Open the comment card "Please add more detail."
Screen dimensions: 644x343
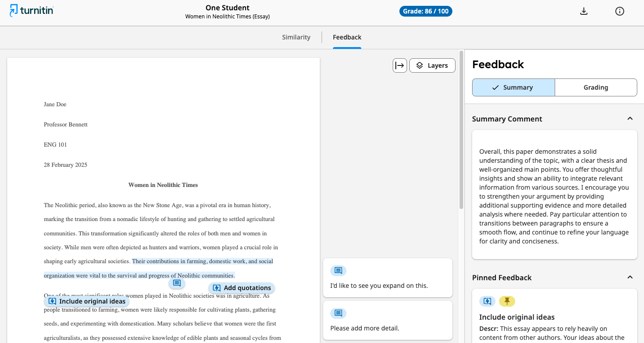tap(388, 320)
